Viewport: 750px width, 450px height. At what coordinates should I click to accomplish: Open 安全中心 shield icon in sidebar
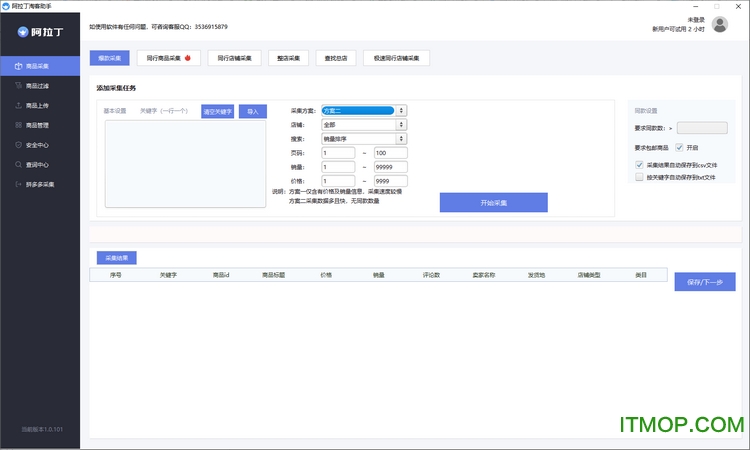click(17, 145)
